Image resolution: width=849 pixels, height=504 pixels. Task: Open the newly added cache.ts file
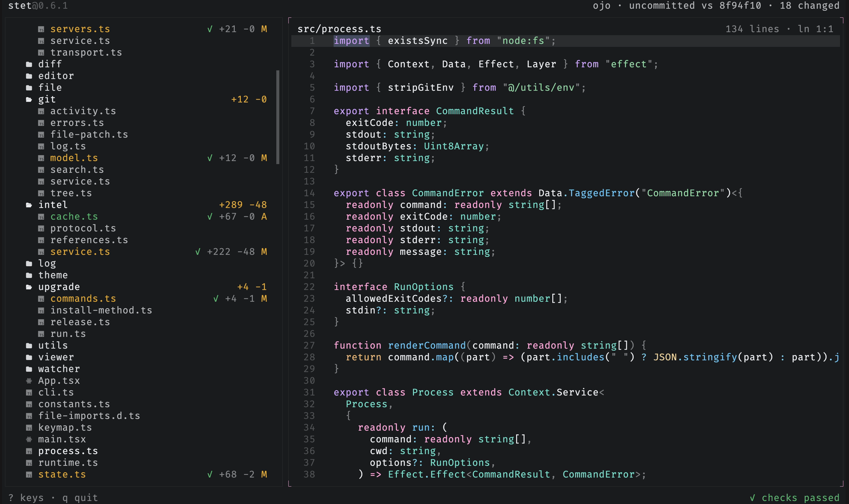74,217
